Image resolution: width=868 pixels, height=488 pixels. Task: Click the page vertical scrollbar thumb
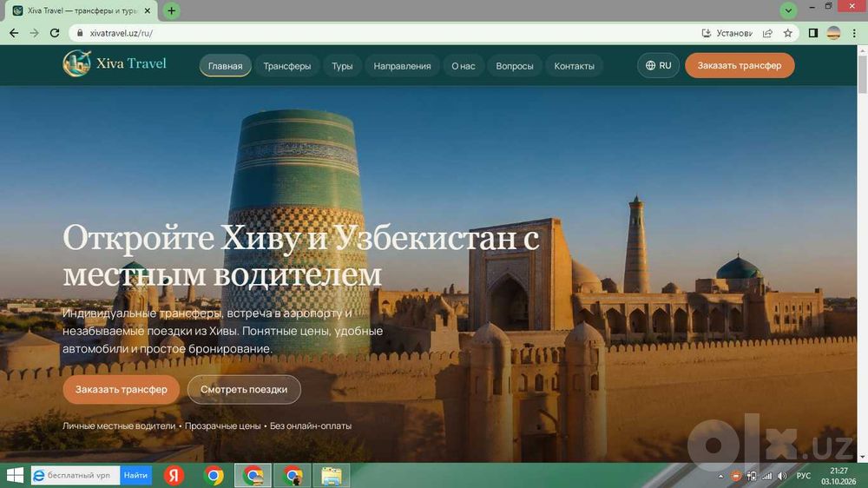tap(863, 74)
